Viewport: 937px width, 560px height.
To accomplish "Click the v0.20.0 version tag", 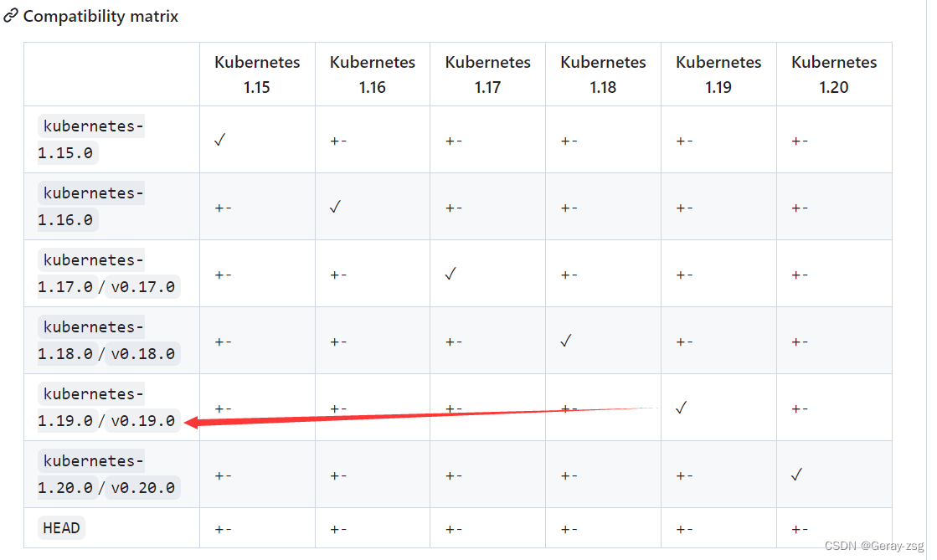I will (x=143, y=488).
